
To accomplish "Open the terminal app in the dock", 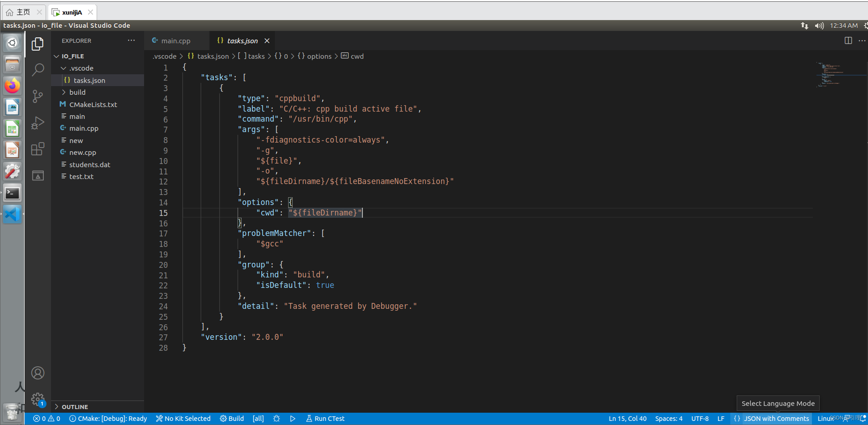I will (12, 193).
